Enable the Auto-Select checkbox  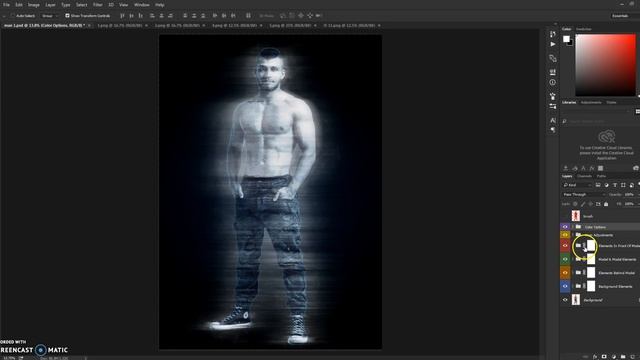pyautogui.click(x=13, y=16)
